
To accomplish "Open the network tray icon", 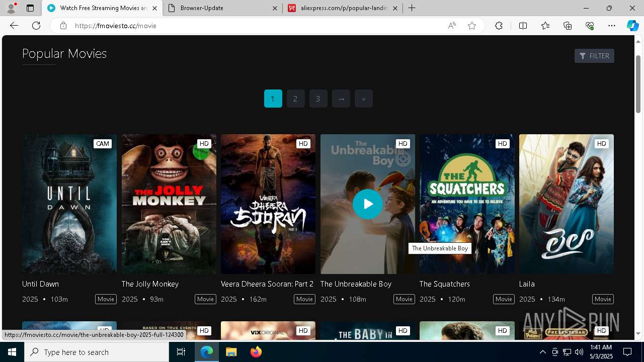I will point(567,352).
